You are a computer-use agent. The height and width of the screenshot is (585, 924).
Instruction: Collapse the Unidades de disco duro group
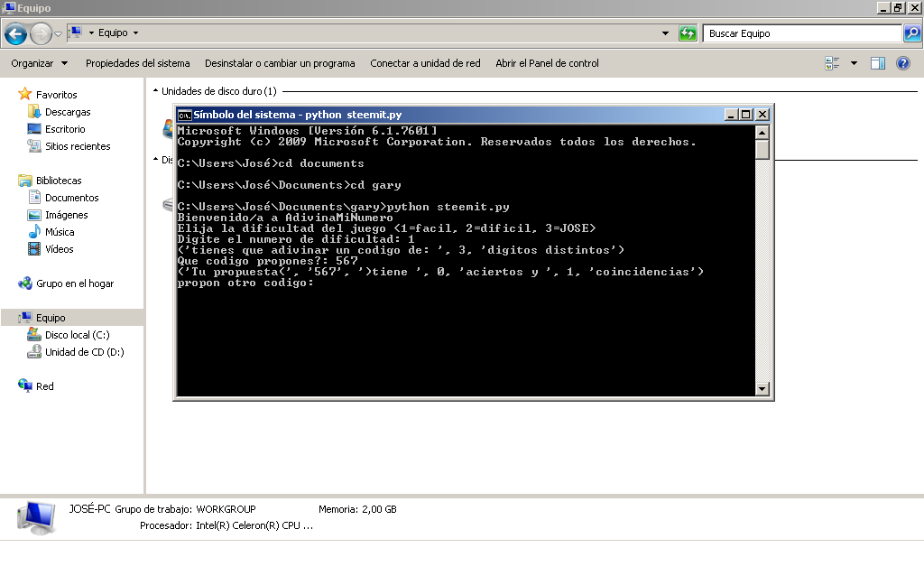click(155, 91)
